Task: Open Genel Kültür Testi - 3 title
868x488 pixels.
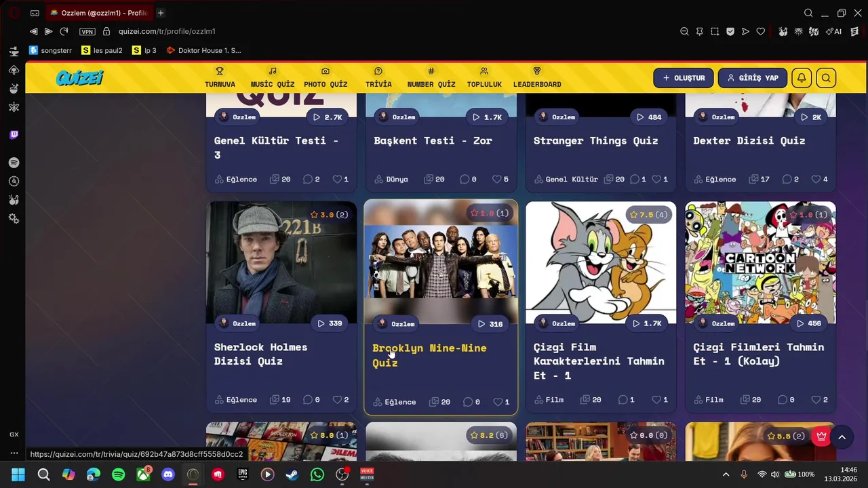Action: [276, 147]
